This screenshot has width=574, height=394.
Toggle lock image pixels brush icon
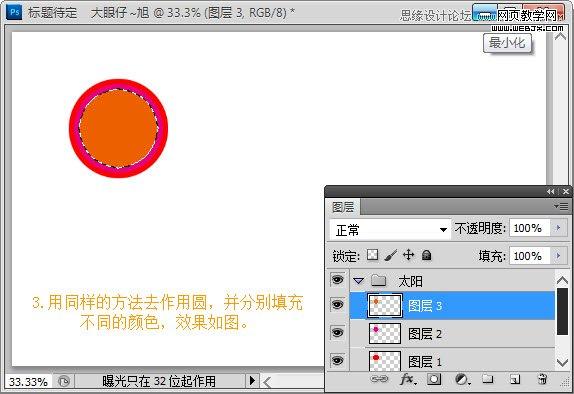click(x=391, y=255)
